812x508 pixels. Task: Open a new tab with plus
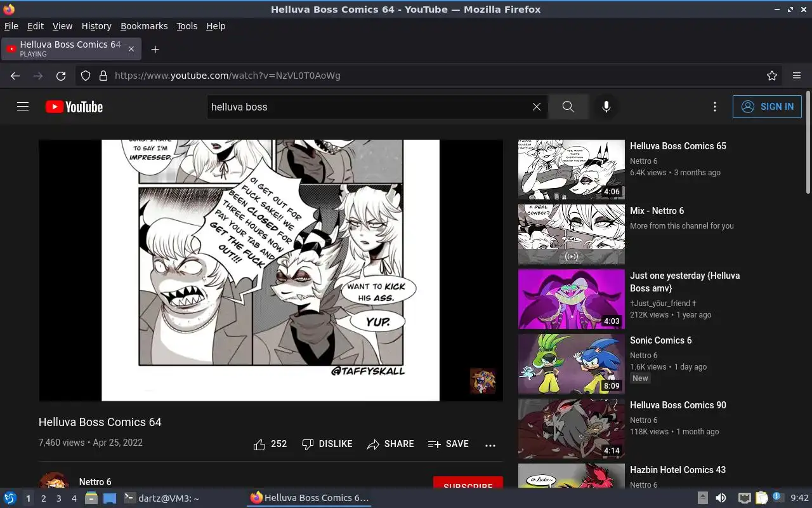(155, 49)
